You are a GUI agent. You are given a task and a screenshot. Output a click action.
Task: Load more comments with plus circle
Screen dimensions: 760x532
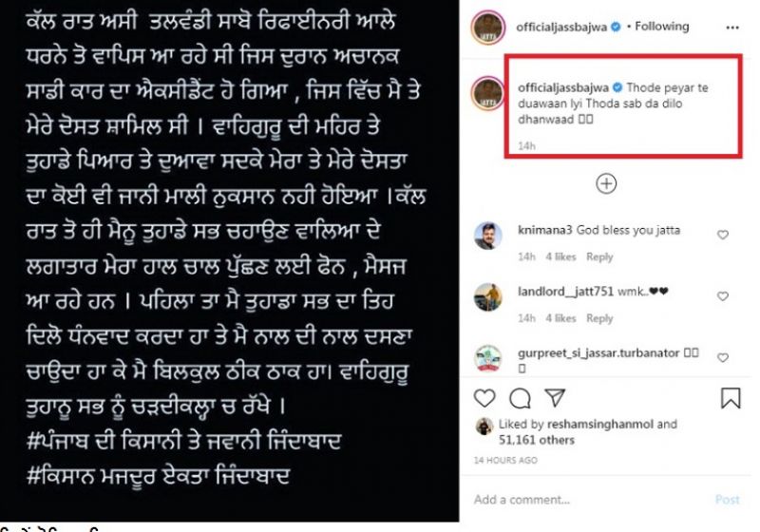(x=606, y=183)
